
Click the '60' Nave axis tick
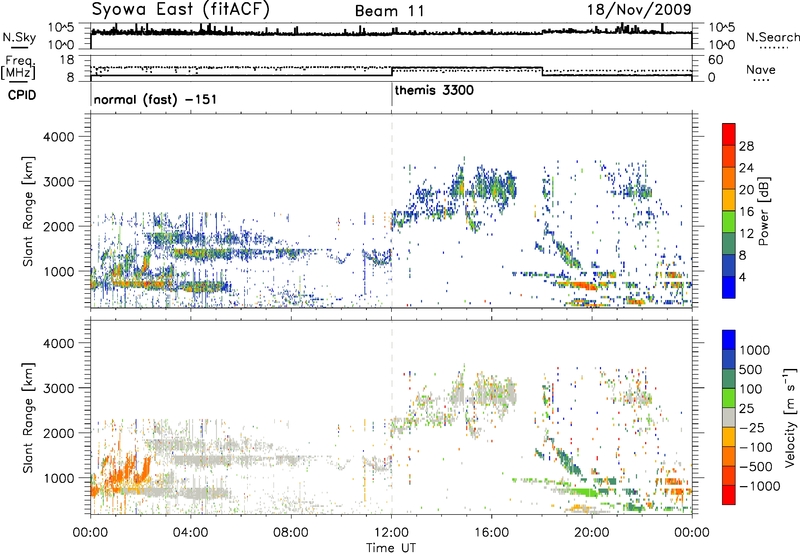716,60
